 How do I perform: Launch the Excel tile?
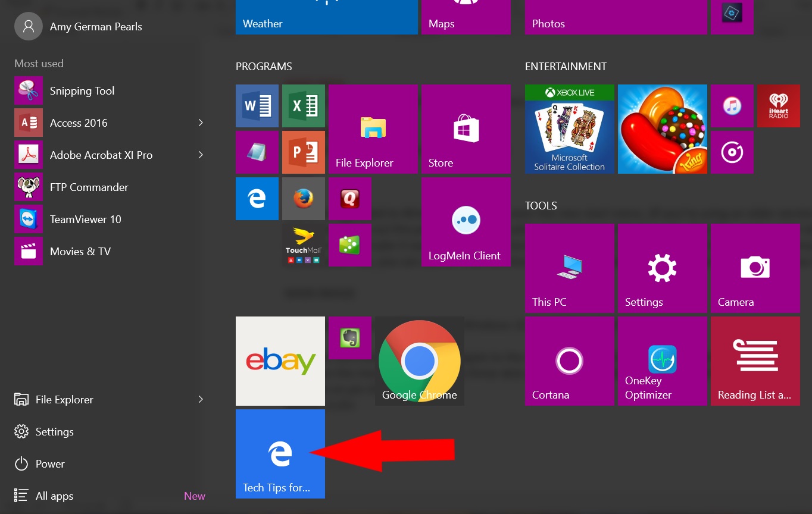[304, 106]
